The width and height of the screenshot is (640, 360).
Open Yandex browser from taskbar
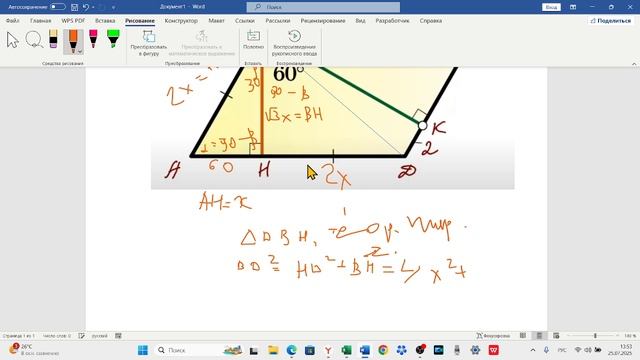pyautogui.click(x=328, y=350)
